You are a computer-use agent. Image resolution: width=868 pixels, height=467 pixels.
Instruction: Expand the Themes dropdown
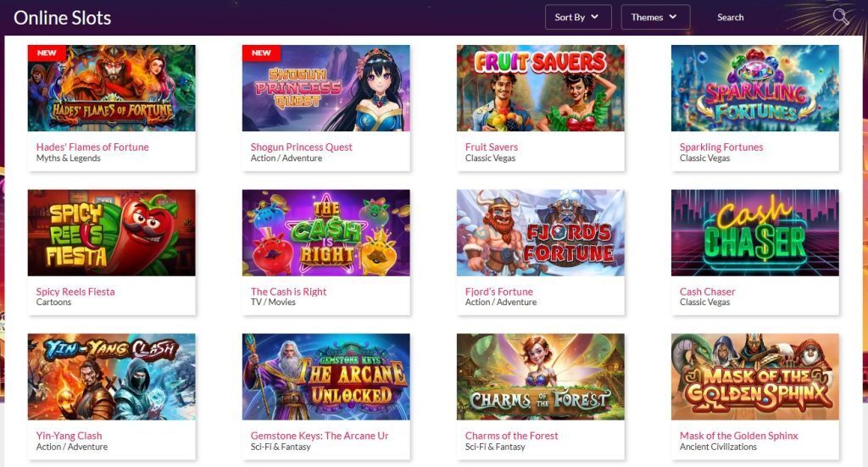pos(655,17)
